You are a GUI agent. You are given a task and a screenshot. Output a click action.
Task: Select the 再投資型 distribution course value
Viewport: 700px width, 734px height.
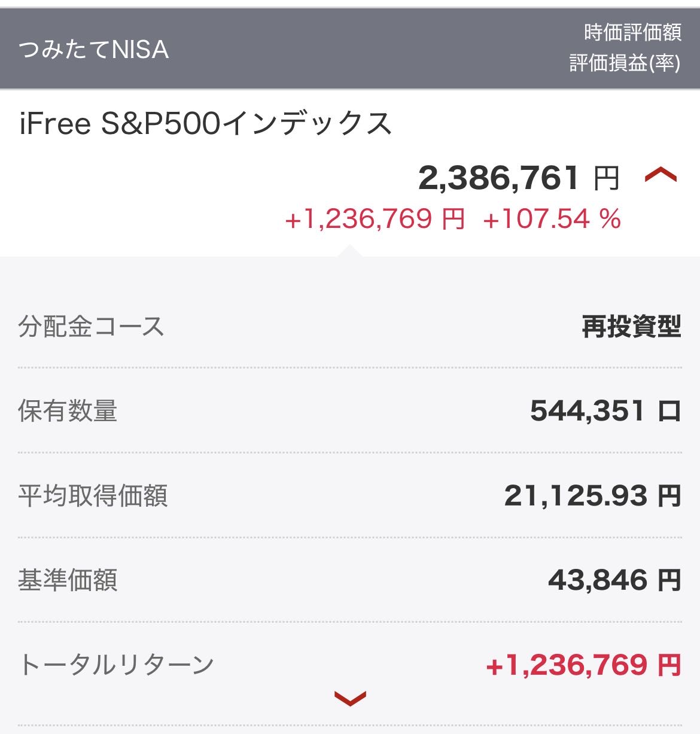coord(631,327)
